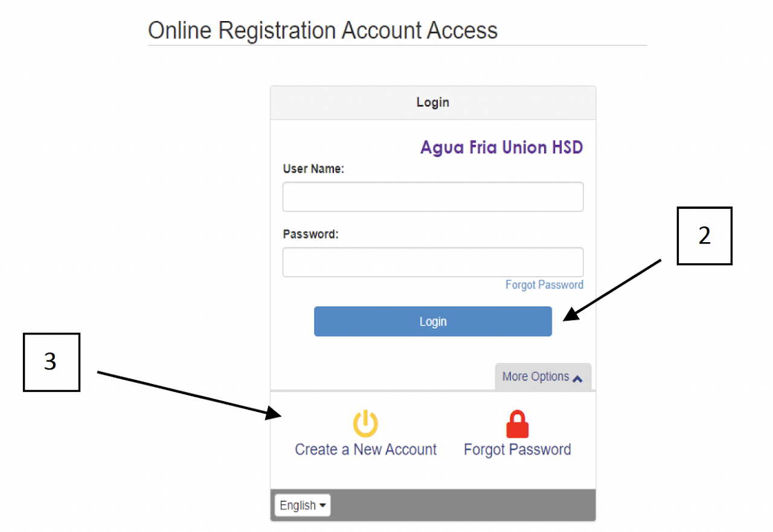
Task: Select the Create a New Account text link
Action: coord(365,449)
